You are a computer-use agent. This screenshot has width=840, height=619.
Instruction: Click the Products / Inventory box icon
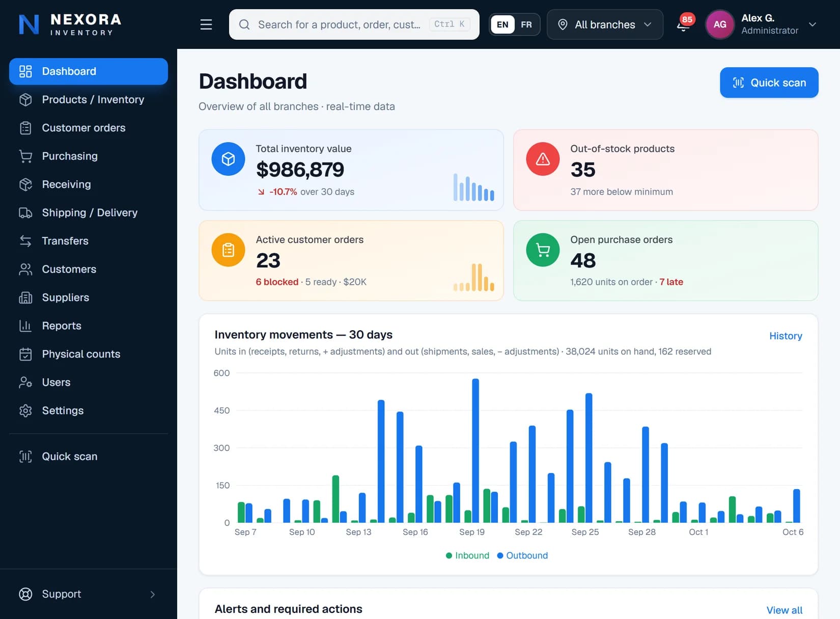pos(25,99)
